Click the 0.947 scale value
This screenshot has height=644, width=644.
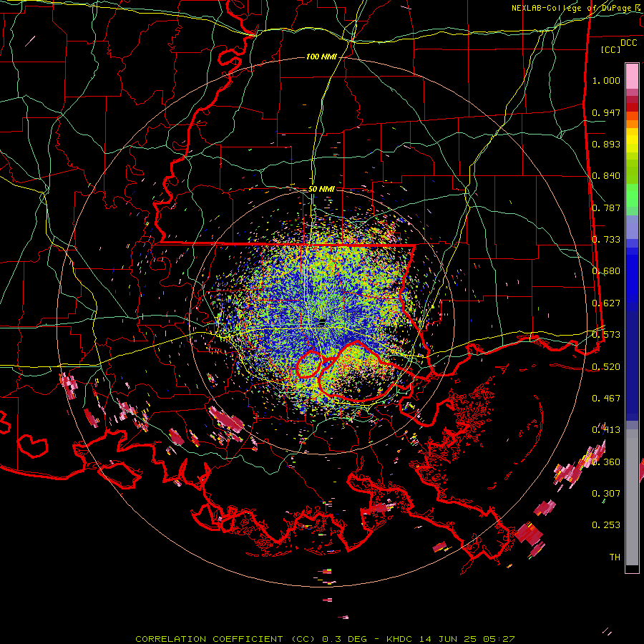coord(606,112)
